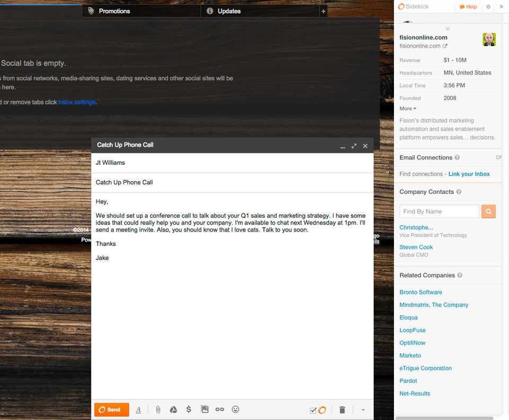The width and height of the screenshot is (509, 420).
Task: Click the fisiononline.com avatar thumbnail
Action: pos(489,40)
